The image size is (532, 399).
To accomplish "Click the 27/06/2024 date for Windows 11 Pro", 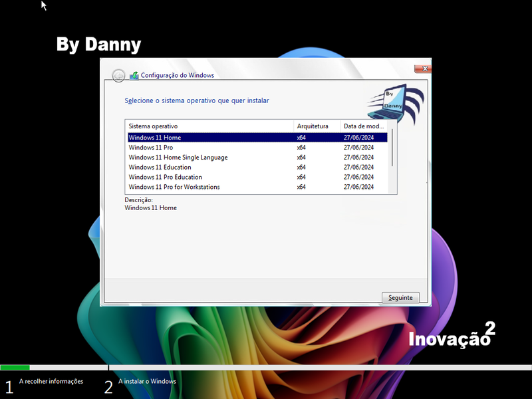I will (x=358, y=147).
